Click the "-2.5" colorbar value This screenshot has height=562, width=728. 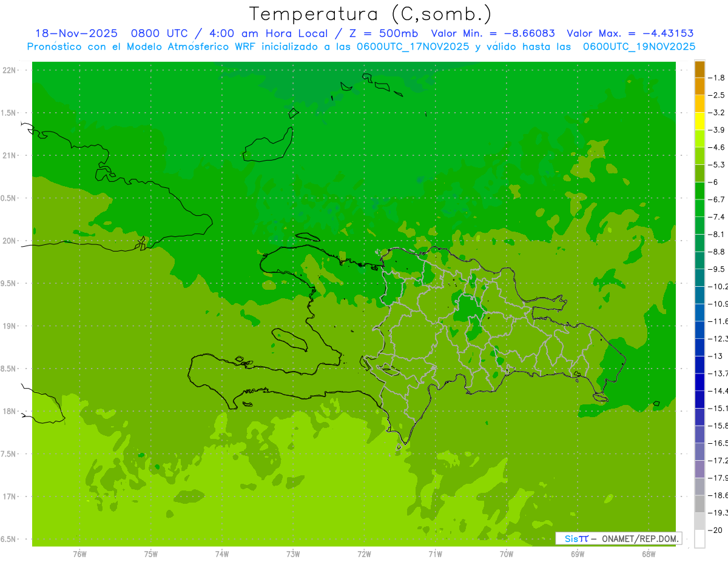(717, 95)
